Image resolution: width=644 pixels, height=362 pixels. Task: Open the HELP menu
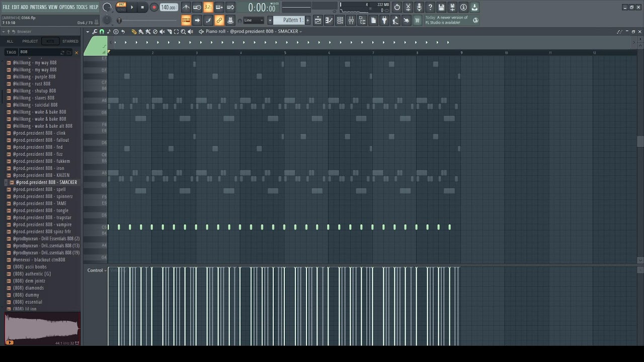tap(94, 7)
